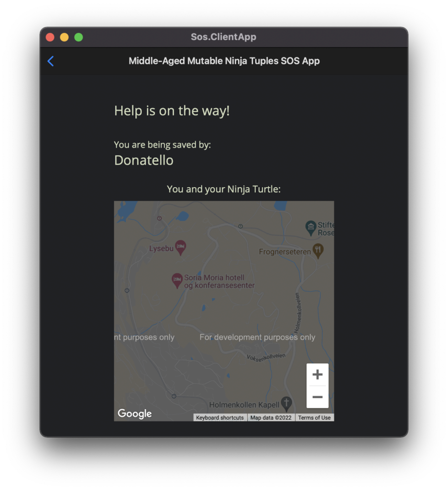Click the 'Donatello' rescuer name

point(143,160)
